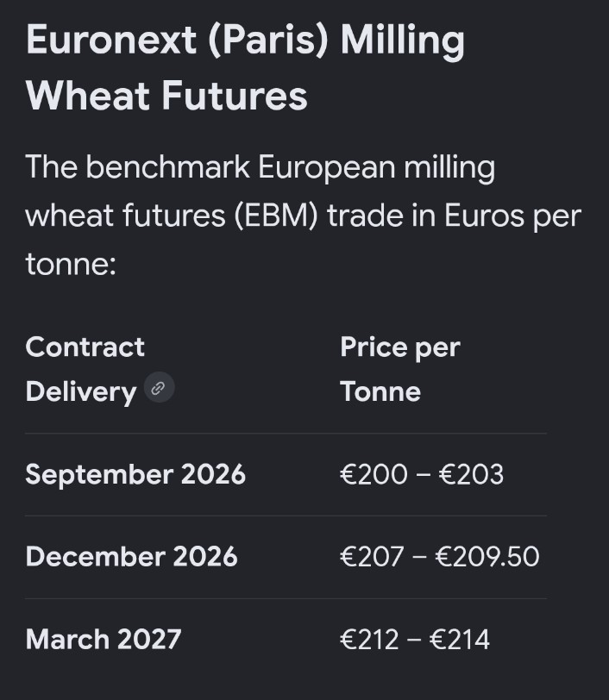The height and width of the screenshot is (700, 609).
Task: Click the word Delivery in the column header
Action: (x=81, y=392)
